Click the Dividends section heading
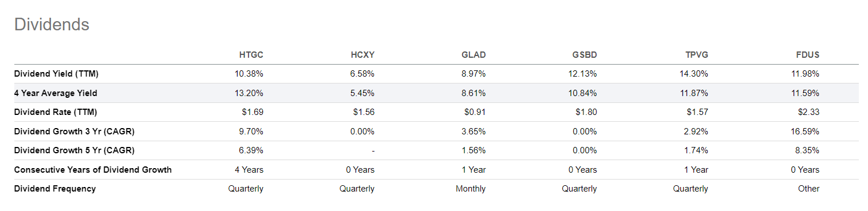 click(52, 25)
